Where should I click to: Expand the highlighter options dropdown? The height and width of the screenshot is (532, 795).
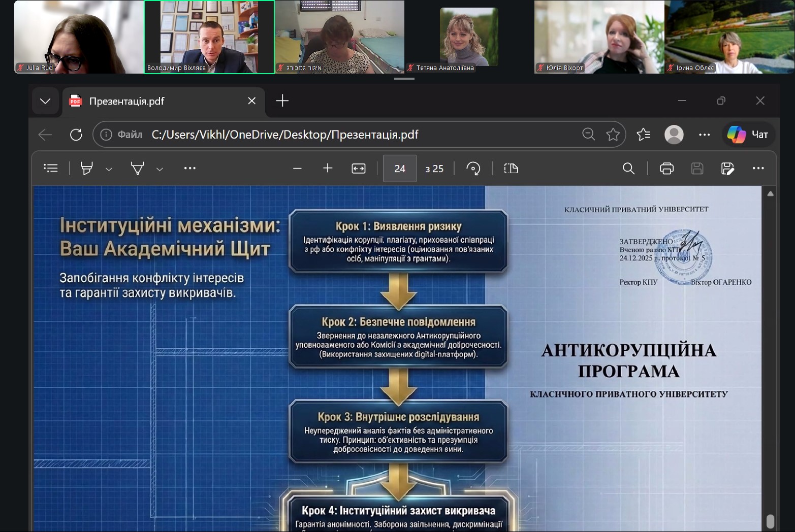[x=109, y=169]
